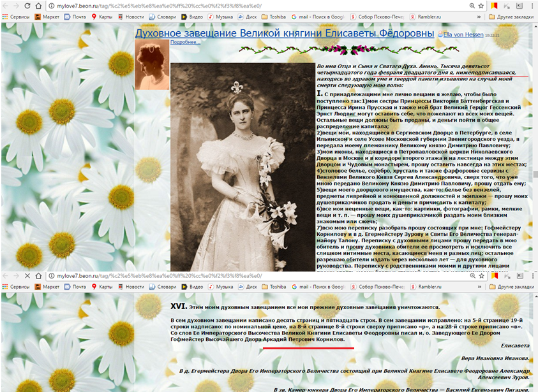Click the grey K extension in upper browser
The image size is (538, 392).
click(507, 6)
